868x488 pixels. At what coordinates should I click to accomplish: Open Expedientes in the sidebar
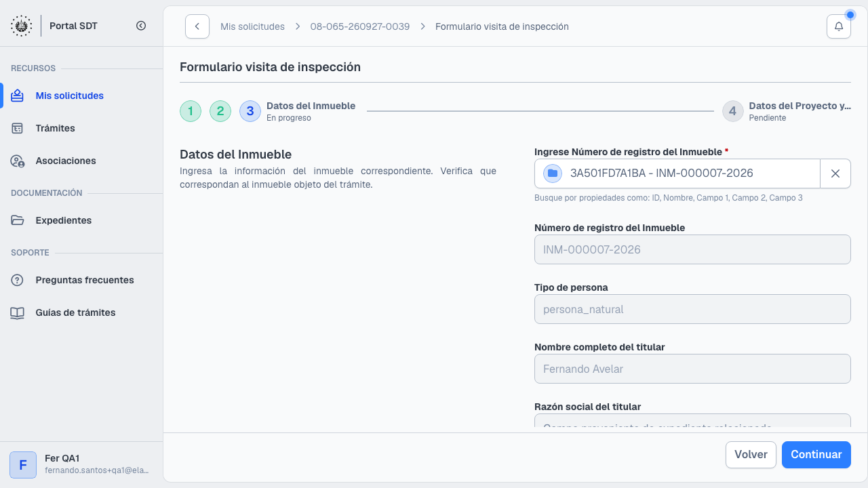[x=81, y=220]
